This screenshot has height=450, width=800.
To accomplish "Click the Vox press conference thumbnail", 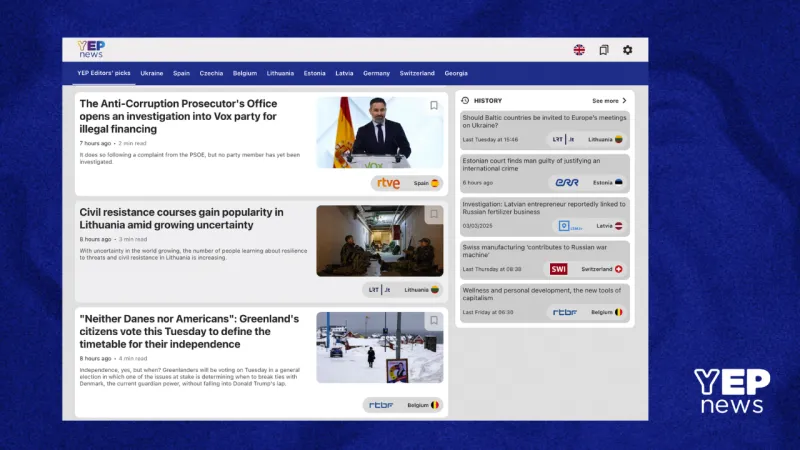I will [380, 132].
